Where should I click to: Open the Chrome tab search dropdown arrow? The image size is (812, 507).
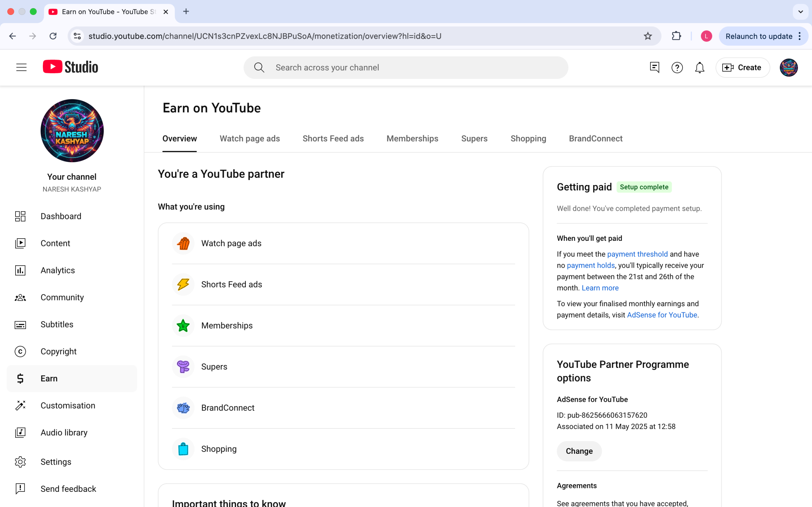800,12
